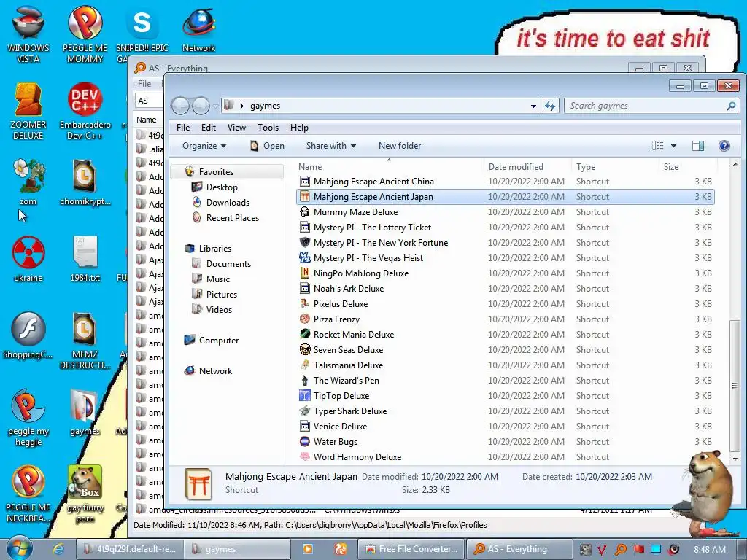Screen dimensions: 747x560
Task: Expand the address bar history dropdown
Action: 533,106
